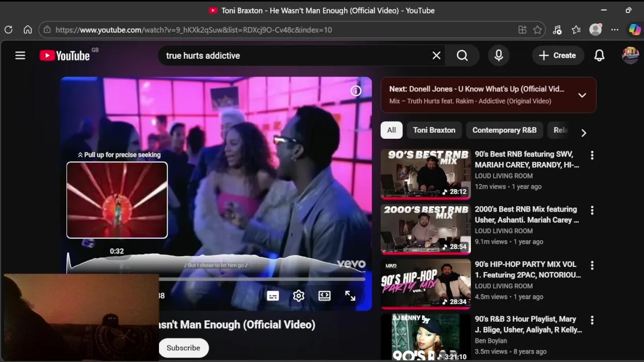Show the video info card
644x362 pixels.
click(356, 91)
